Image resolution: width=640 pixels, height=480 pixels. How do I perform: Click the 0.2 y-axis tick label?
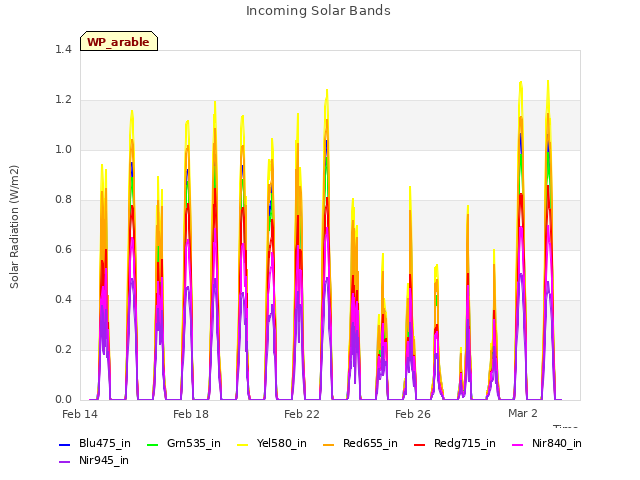click(x=63, y=349)
